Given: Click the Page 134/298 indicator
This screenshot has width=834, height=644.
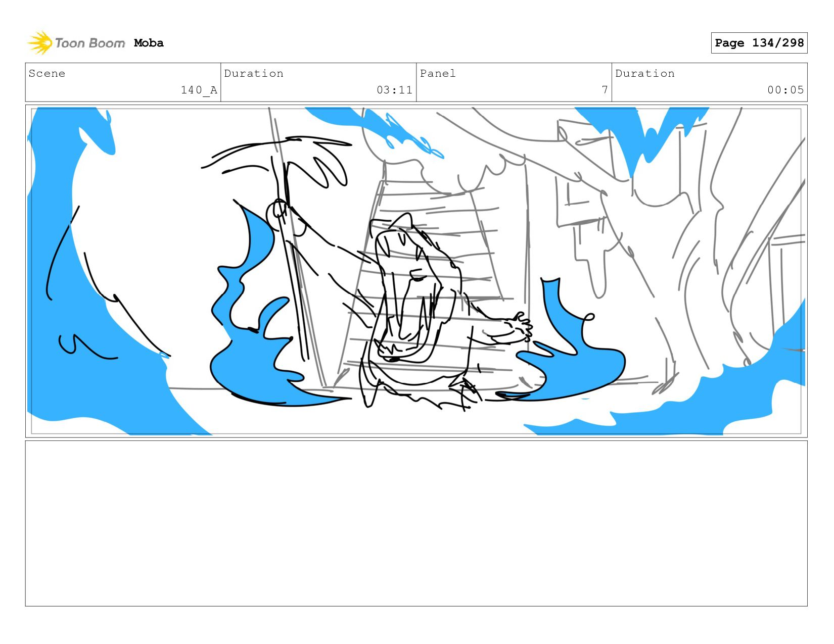Looking at the screenshot, I should pyautogui.click(x=759, y=43).
